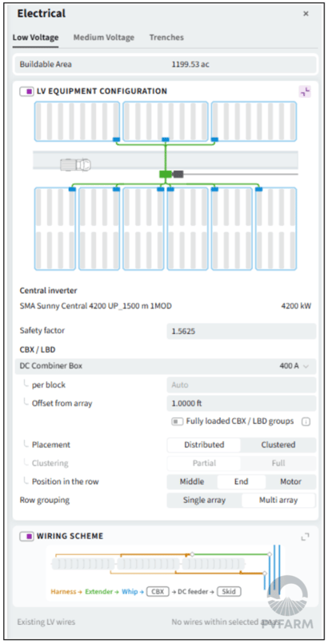328x644 pixels.
Task: Click the CBX box in wiring legend
Action: 158,592
